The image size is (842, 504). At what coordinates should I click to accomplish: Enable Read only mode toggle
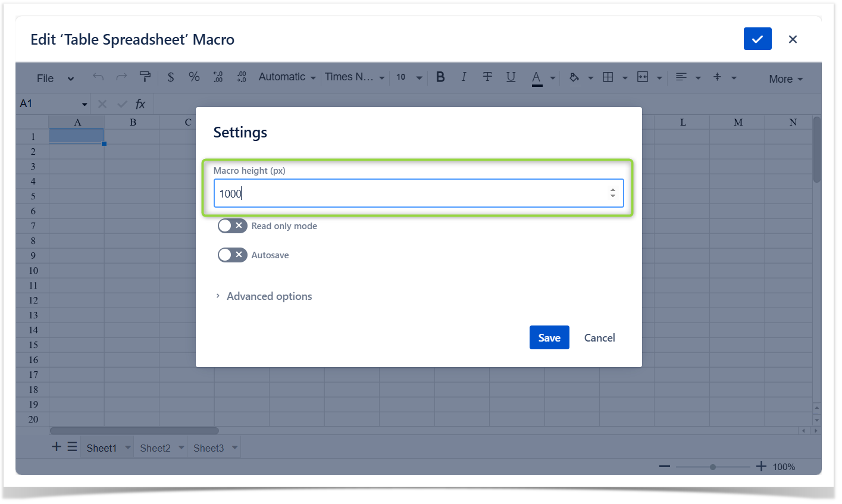tap(232, 226)
